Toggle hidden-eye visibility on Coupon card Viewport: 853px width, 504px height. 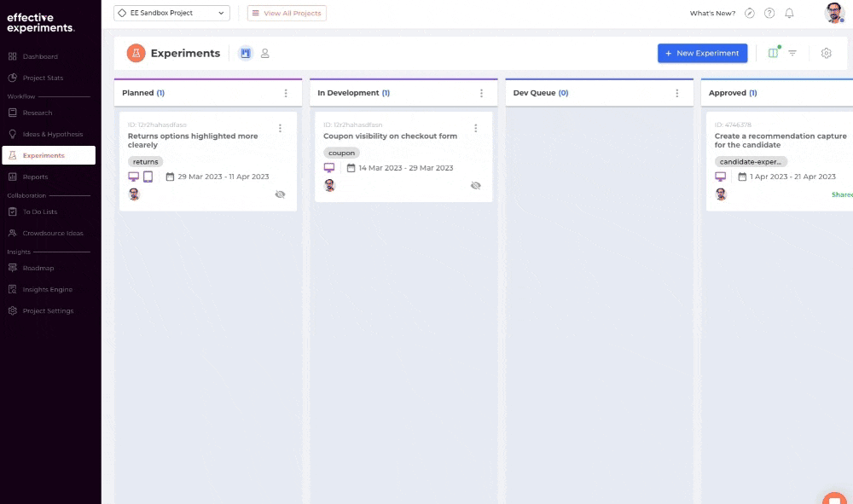pyautogui.click(x=475, y=185)
